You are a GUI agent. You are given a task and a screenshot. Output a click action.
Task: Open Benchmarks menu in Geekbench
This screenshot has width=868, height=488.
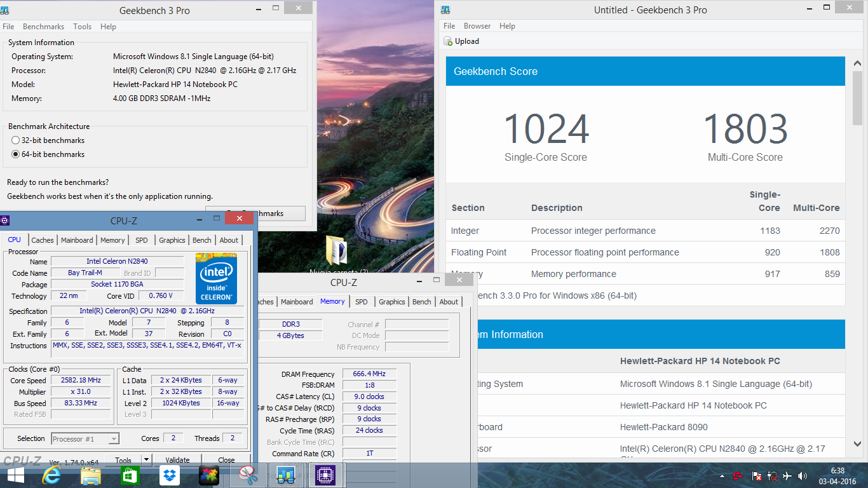click(x=43, y=27)
